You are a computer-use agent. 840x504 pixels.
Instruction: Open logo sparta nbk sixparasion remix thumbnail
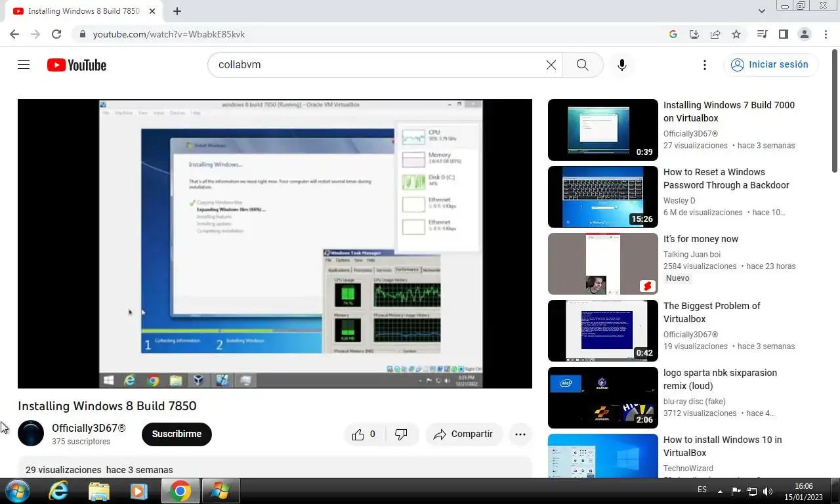pos(602,398)
